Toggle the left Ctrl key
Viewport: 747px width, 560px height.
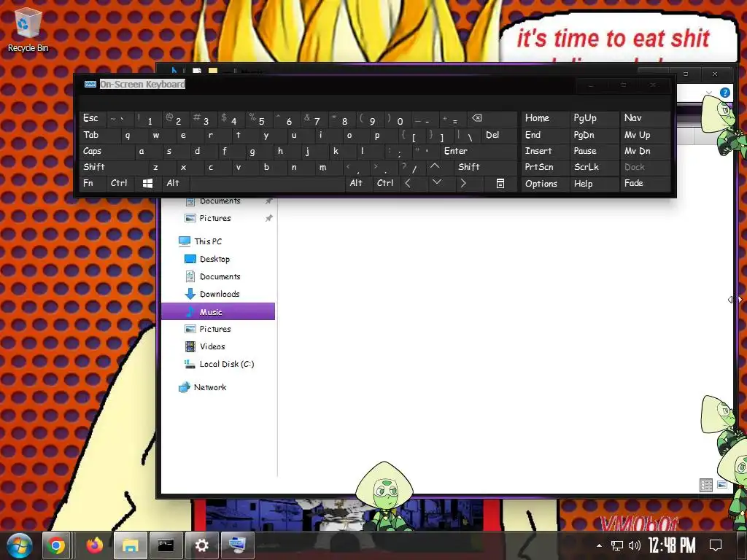119,183
